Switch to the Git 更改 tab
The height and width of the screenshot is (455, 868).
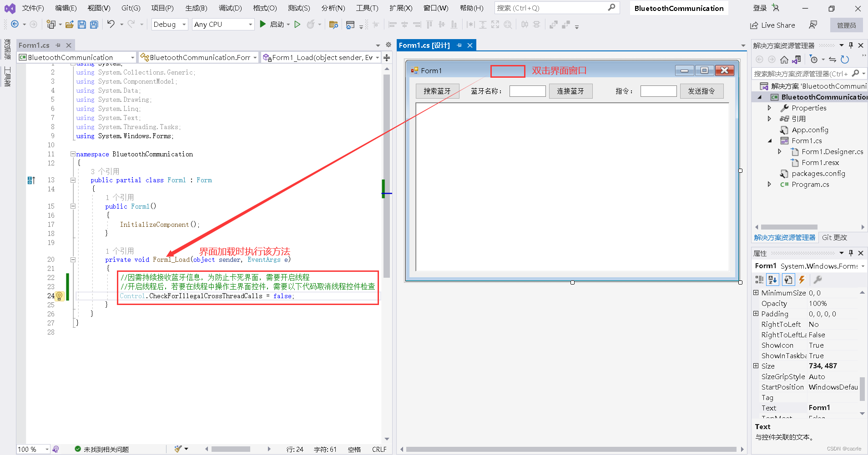834,237
